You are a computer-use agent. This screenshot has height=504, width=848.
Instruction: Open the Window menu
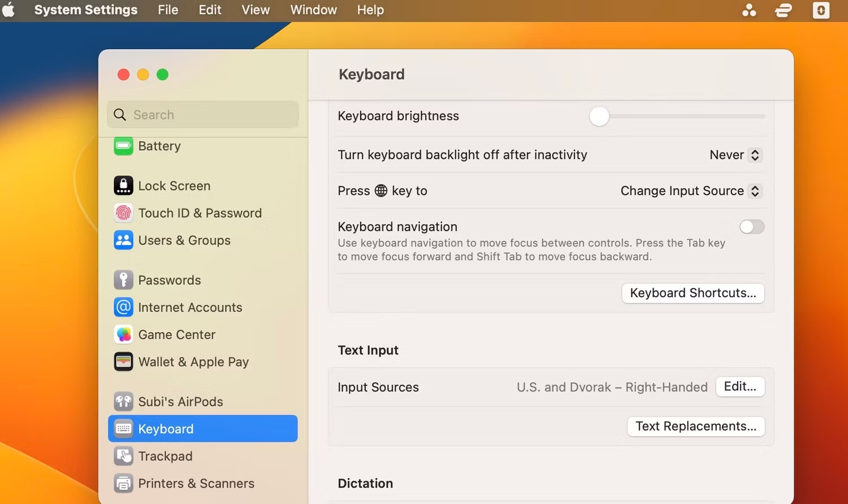pos(313,10)
